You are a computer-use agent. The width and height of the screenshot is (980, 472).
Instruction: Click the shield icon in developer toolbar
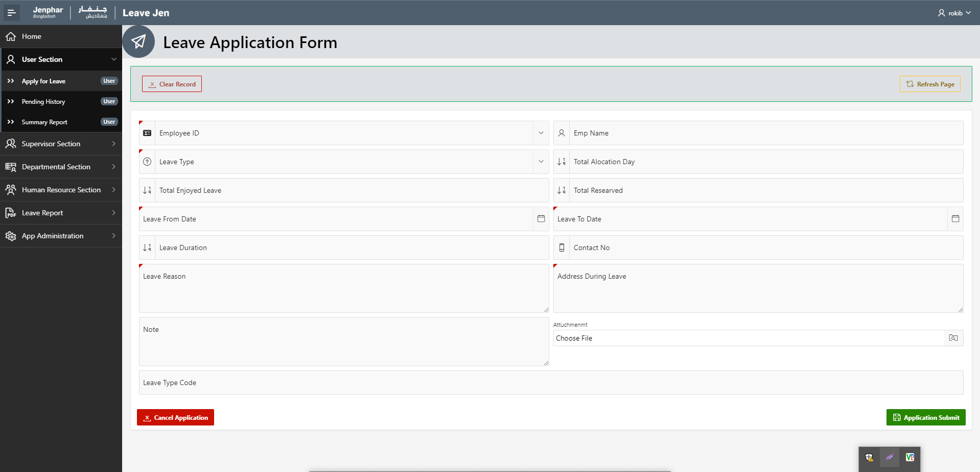[x=869, y=457]
